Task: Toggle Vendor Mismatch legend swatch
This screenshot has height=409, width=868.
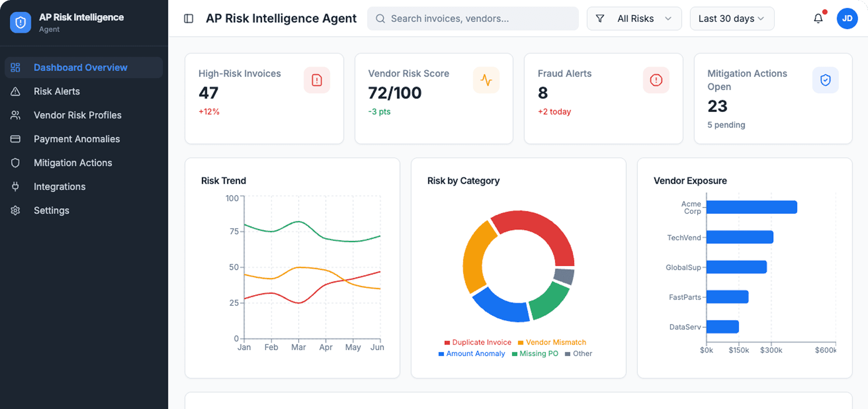Action: pos(521,343)
